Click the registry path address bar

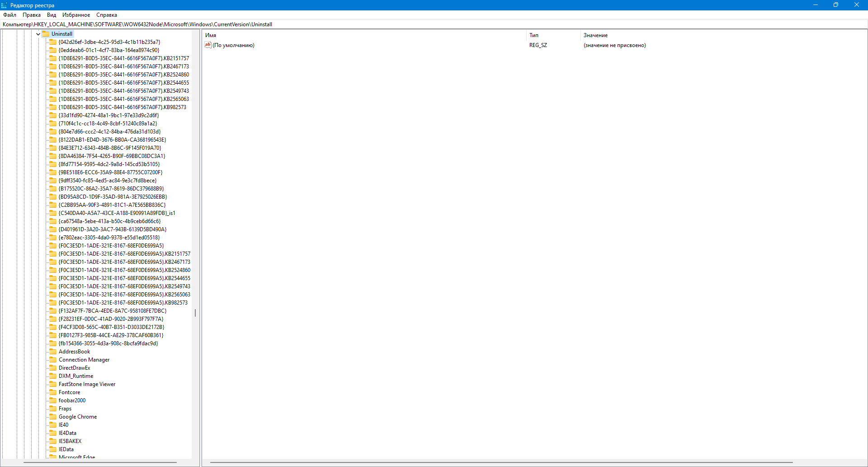434,24
